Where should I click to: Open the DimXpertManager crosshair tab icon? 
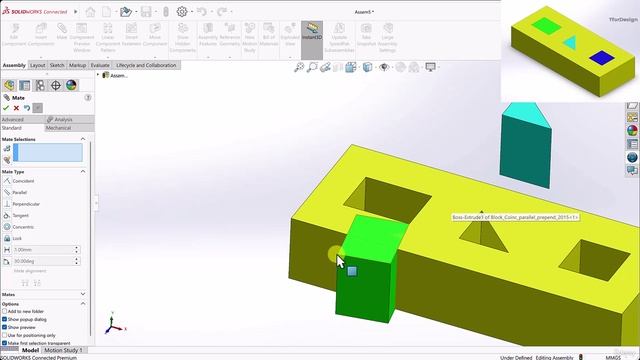(56, 85)
